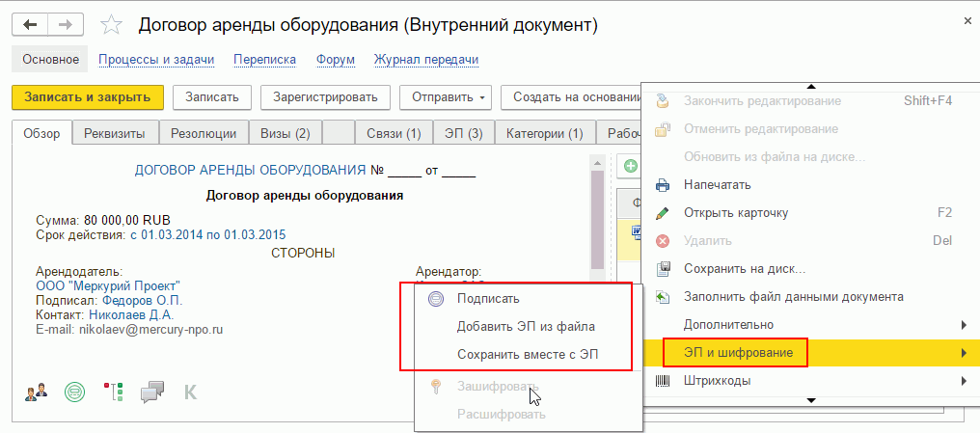Click the floppy icon for Сохранить на диск
980x433 pixels.
pyautogui.click(x=663, y=269)
